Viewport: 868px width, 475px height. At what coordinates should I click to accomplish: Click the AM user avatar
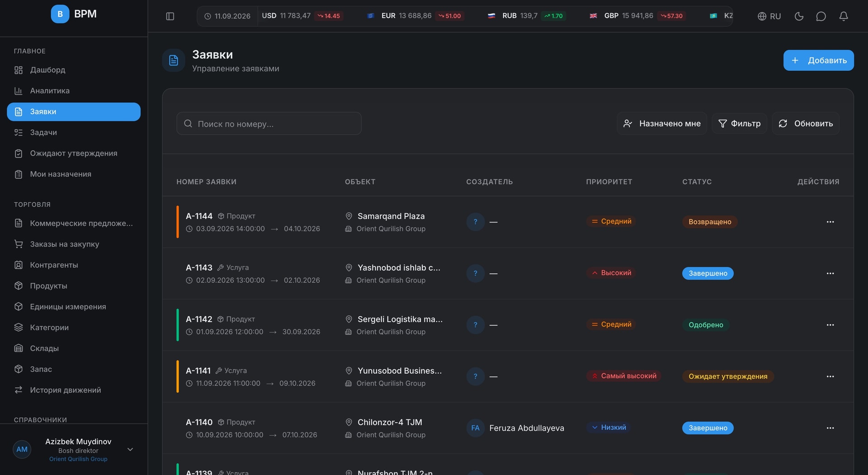point(22,450)
